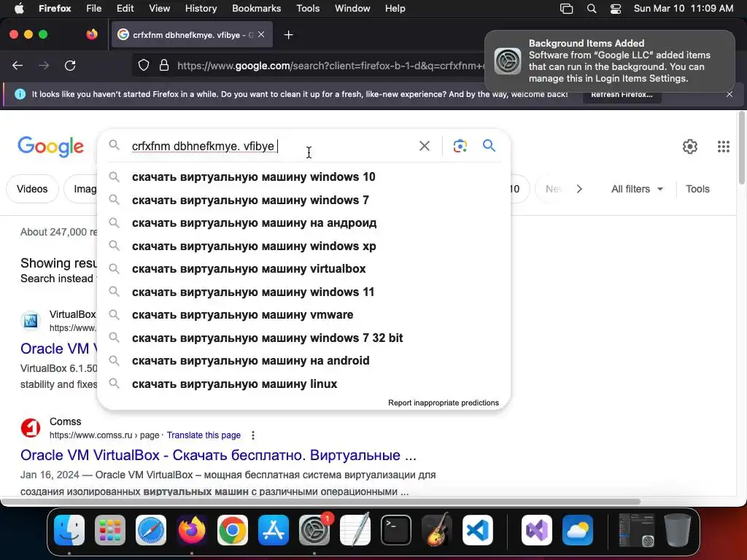Go to Google home via logo

[50, 146]
